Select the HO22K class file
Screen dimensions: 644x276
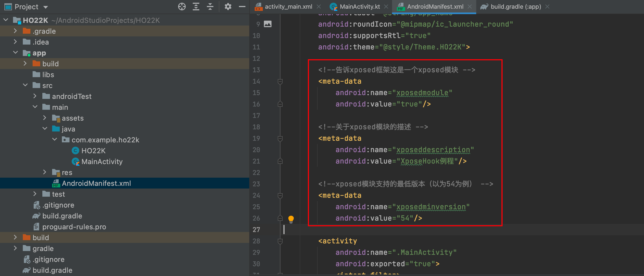coord(93,151)
